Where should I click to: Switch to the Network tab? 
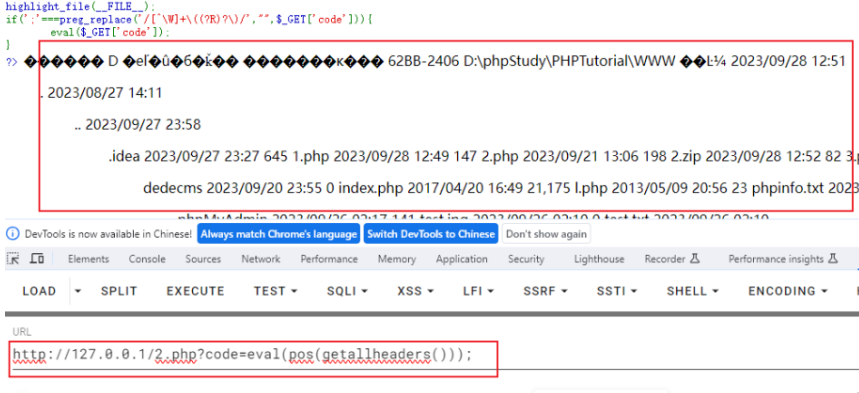(261, 259)
